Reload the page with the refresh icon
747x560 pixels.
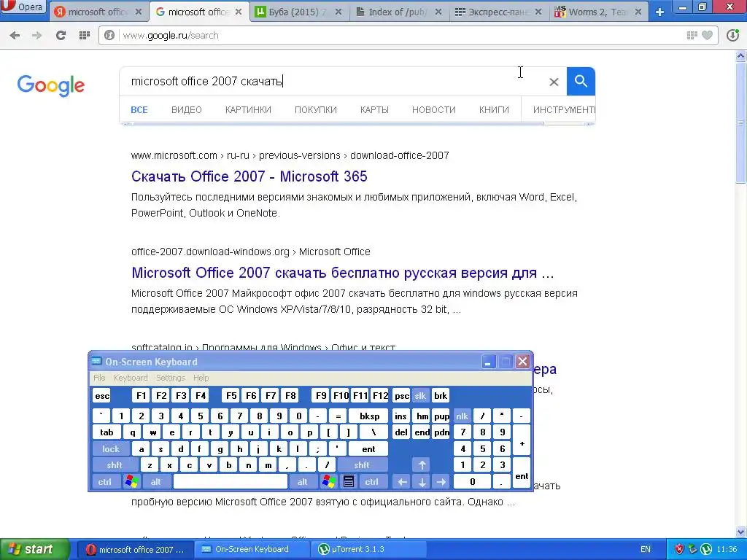point(61,35)
